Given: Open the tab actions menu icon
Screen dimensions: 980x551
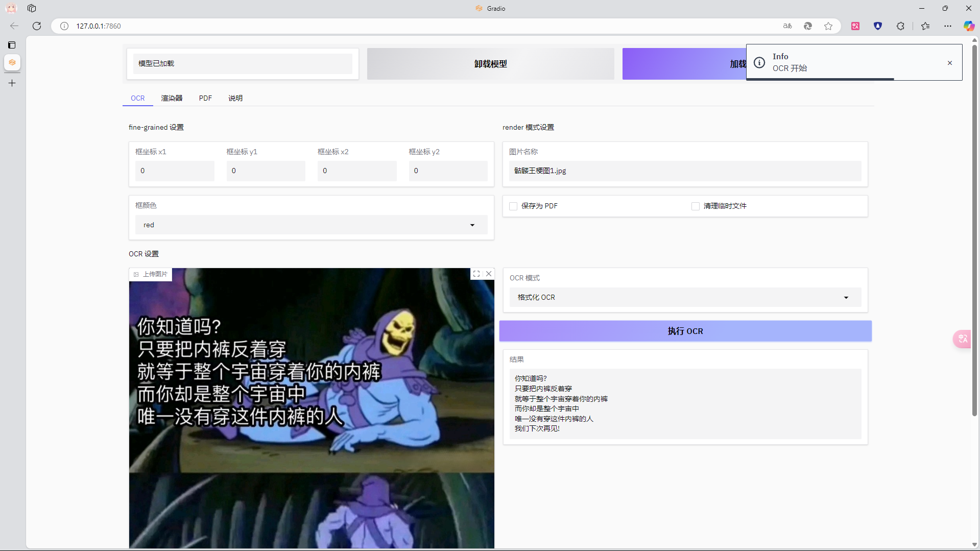Looking at the screenshot, I should click(x=12, y=45).
